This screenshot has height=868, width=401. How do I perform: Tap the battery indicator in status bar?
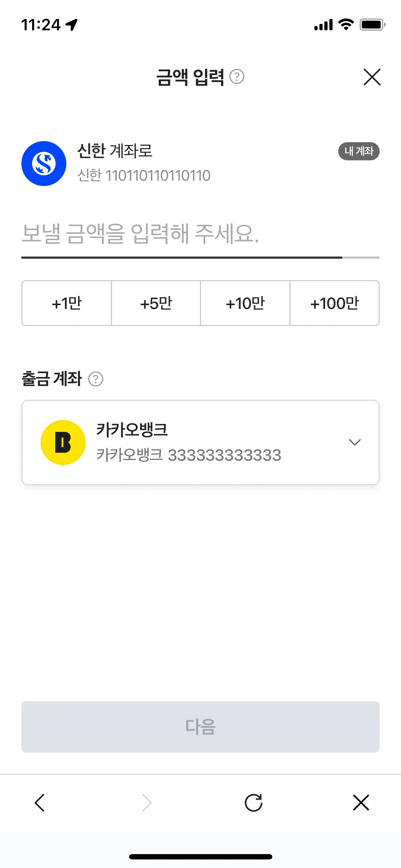372,25
